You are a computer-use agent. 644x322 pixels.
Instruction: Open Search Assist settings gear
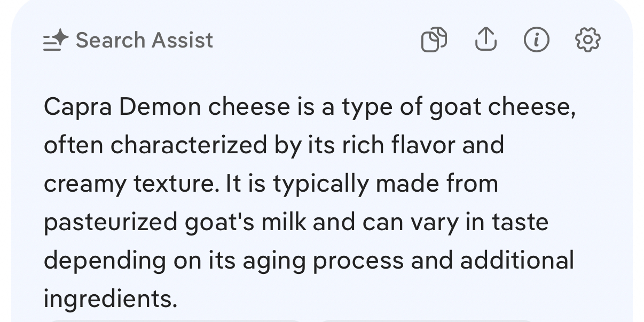587,40
